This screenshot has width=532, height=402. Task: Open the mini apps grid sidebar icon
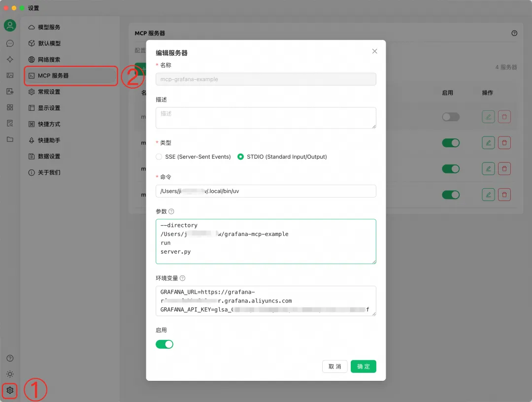[x=10, y=107]
